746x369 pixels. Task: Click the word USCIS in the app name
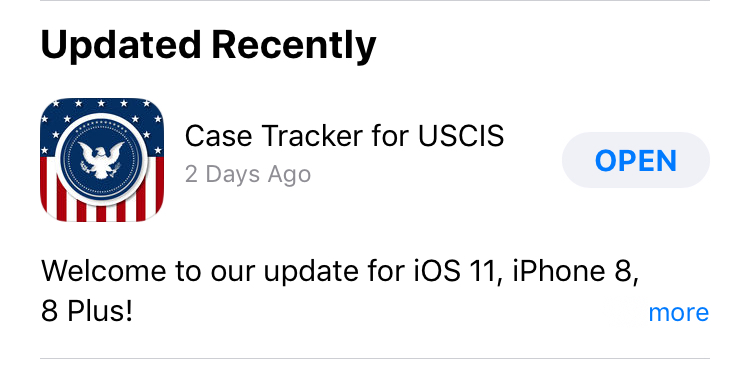pyautogui.click(x=461, y=136)
